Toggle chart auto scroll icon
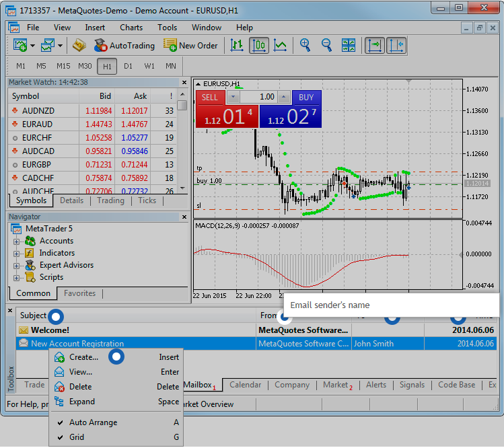 374,45
